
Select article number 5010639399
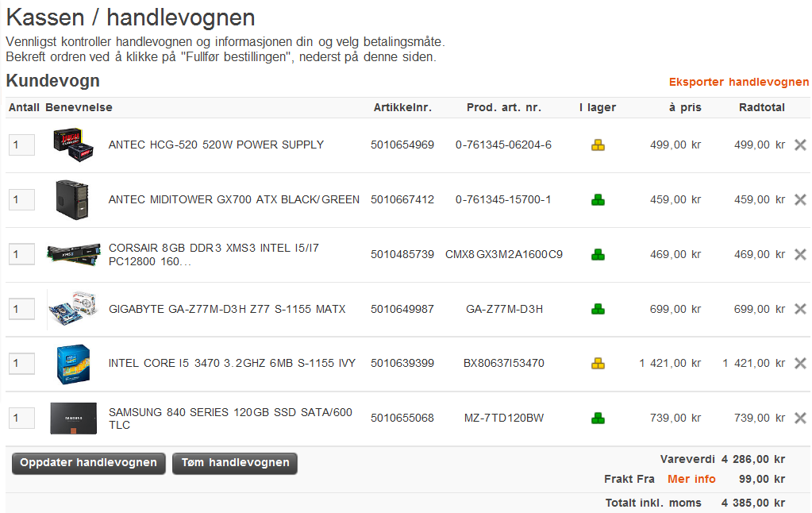[x=402, y=363]
